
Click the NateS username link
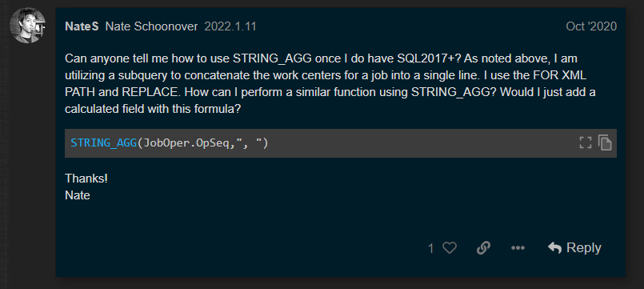(82, 26)
